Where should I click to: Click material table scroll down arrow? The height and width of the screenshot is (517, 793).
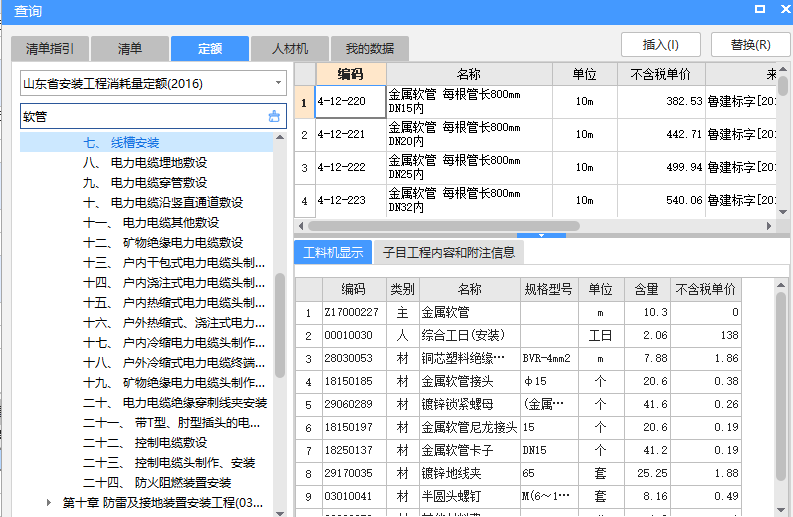point(780,509)
